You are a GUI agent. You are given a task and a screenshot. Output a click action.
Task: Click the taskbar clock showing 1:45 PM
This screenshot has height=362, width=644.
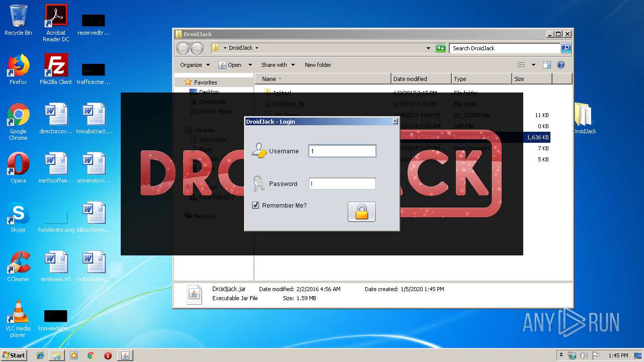pyautogui.click(x=618, y=355)
